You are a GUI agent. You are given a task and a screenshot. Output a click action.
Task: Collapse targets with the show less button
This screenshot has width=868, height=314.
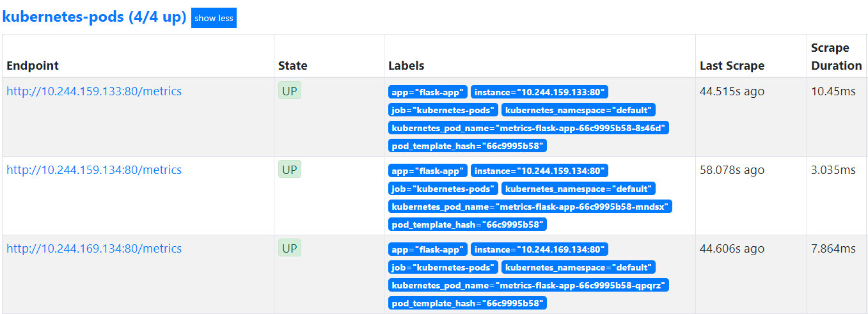click(214, 18)
